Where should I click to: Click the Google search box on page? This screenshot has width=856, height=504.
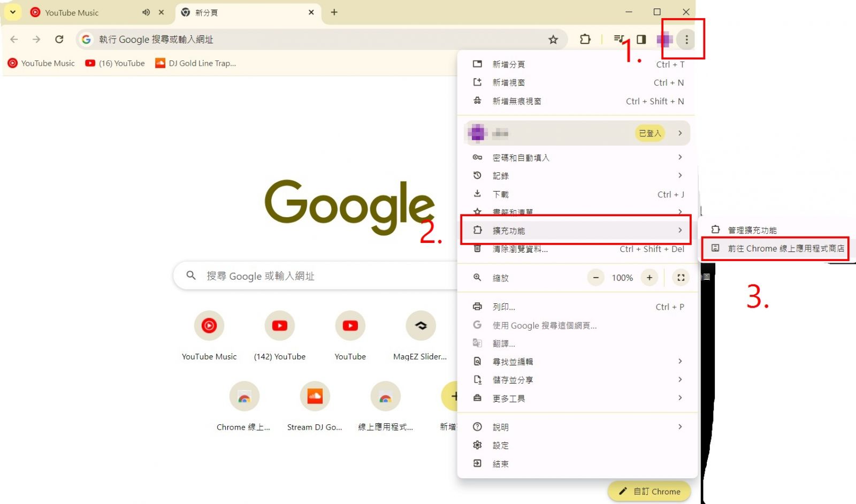click(x=316, y=276)
